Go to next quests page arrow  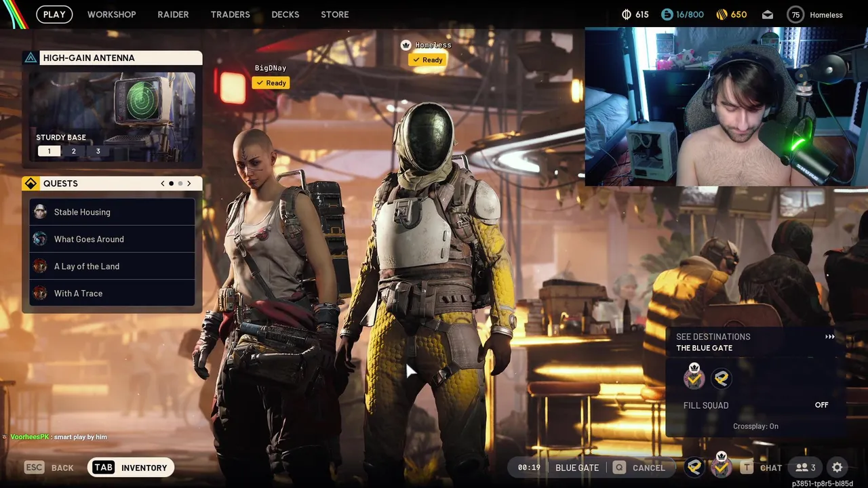(189, 184)
